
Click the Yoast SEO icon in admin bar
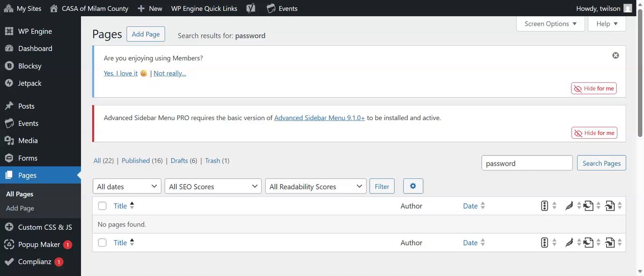point(251,8)
